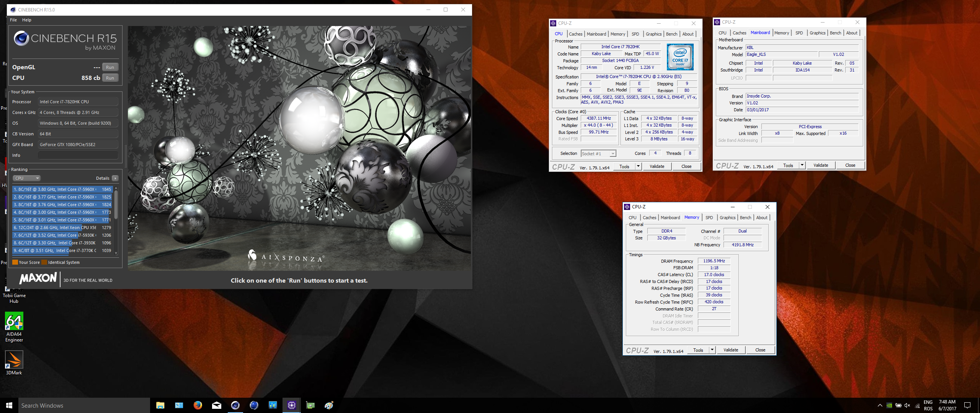Open the graphics card taskbar icon
Viewport: 980px width, 413px height.
point(310,405)
